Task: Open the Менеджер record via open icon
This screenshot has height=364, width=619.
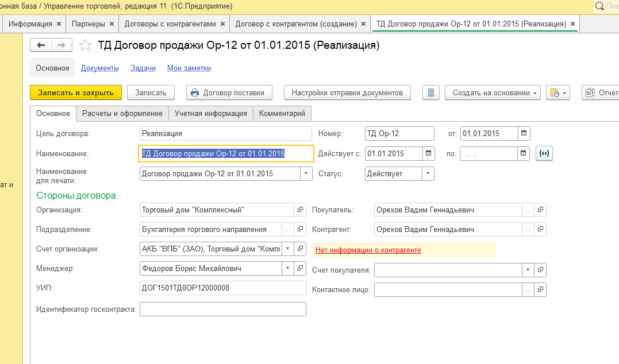Action: coord(301,268)
